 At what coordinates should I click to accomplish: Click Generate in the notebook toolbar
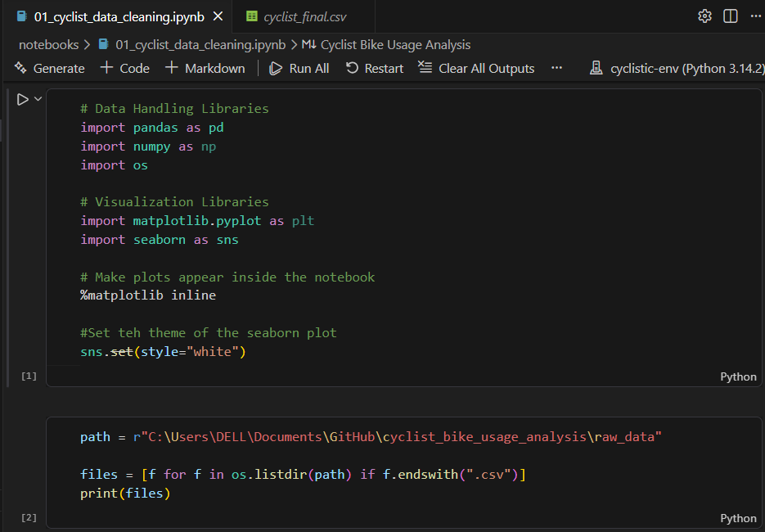pyautogui.click(x=49, y=68)
